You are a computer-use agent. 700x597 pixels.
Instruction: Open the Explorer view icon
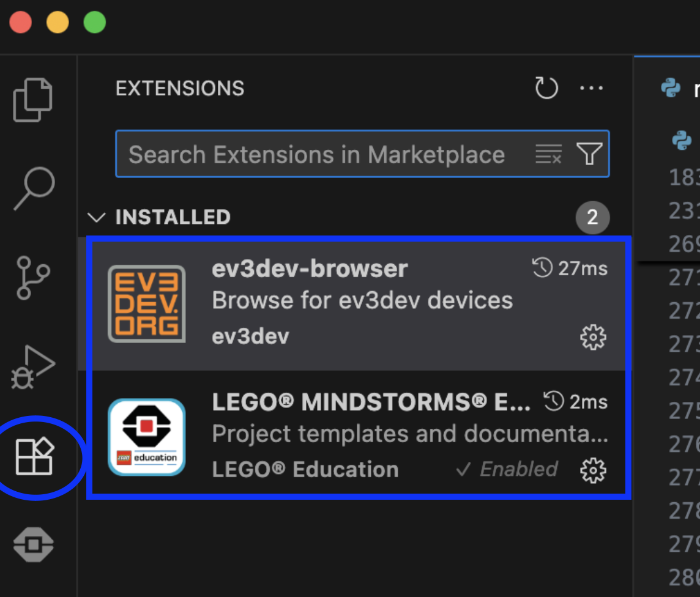pos(34,100)
